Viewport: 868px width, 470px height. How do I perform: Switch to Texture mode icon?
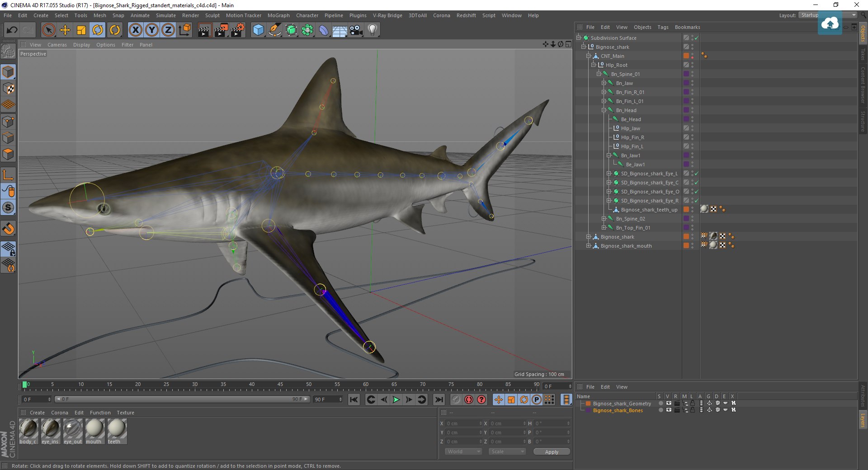tap(8, 89)
